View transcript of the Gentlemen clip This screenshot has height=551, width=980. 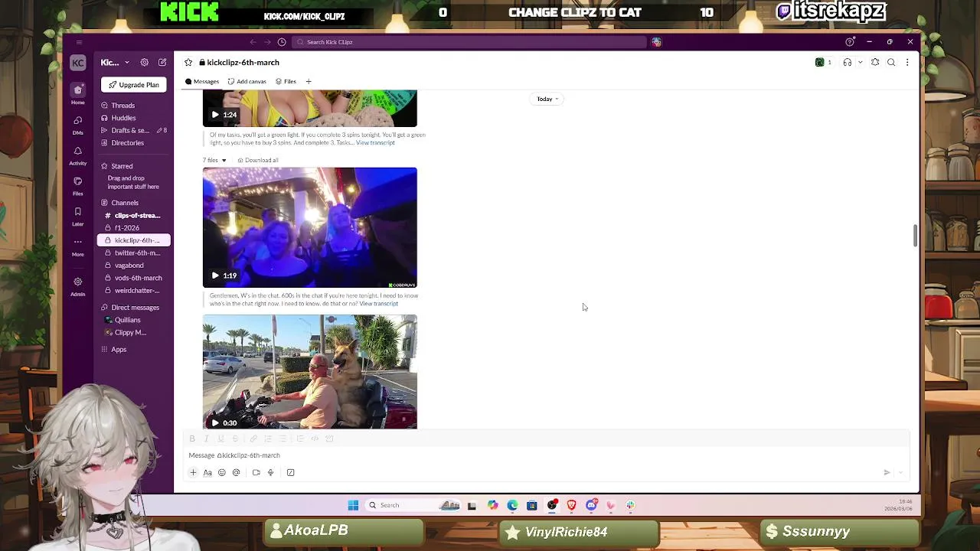379,304
